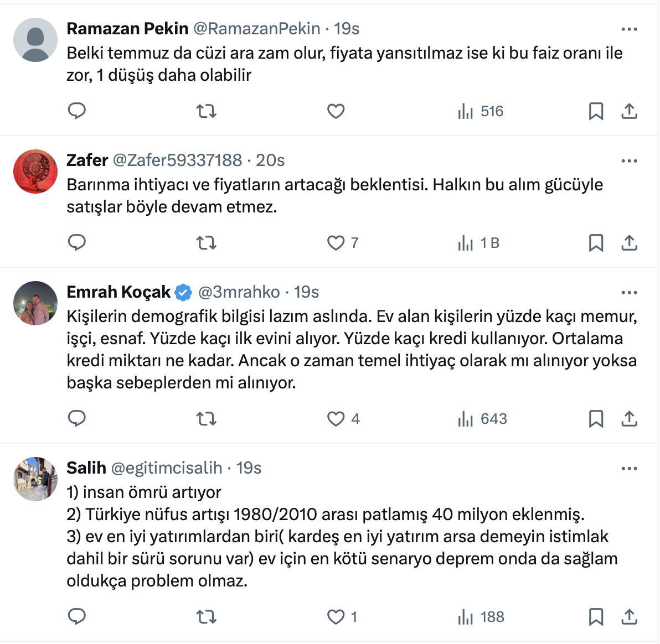The height and width of the screenshot is (644, 660).
Task: Like Zafer's tweet with 7 likes
Action: click(336, 243)
